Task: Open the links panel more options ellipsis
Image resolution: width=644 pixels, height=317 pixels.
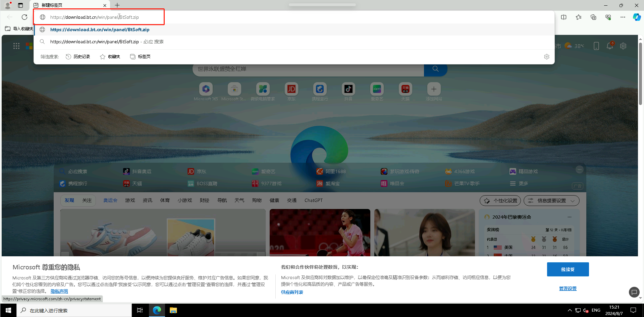Action: (579, 169)
